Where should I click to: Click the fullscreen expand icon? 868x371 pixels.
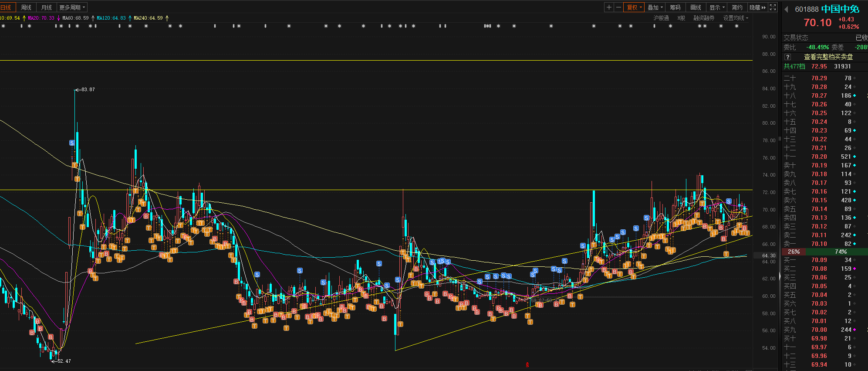coord(773,7)
